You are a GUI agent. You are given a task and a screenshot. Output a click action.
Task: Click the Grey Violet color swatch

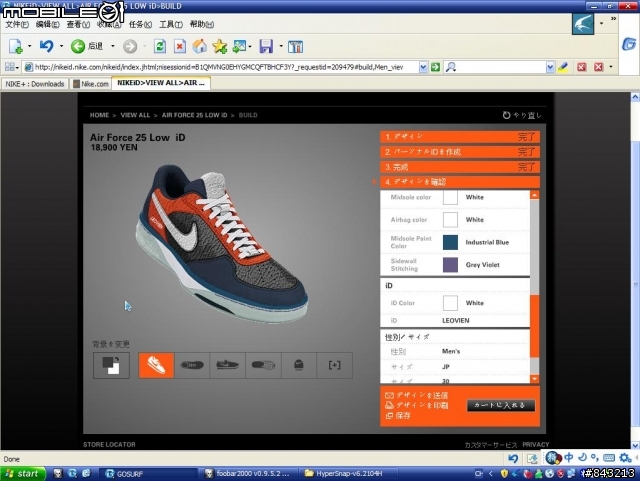450,265
